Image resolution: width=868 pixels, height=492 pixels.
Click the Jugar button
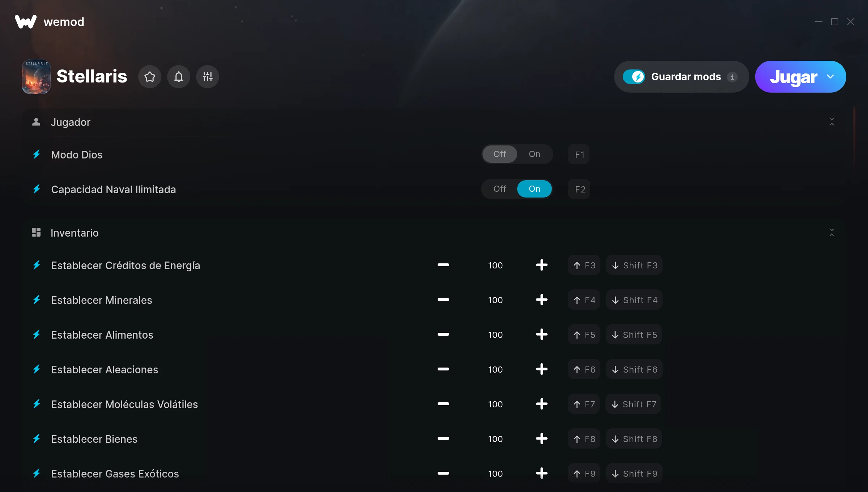tap(793, 77)
